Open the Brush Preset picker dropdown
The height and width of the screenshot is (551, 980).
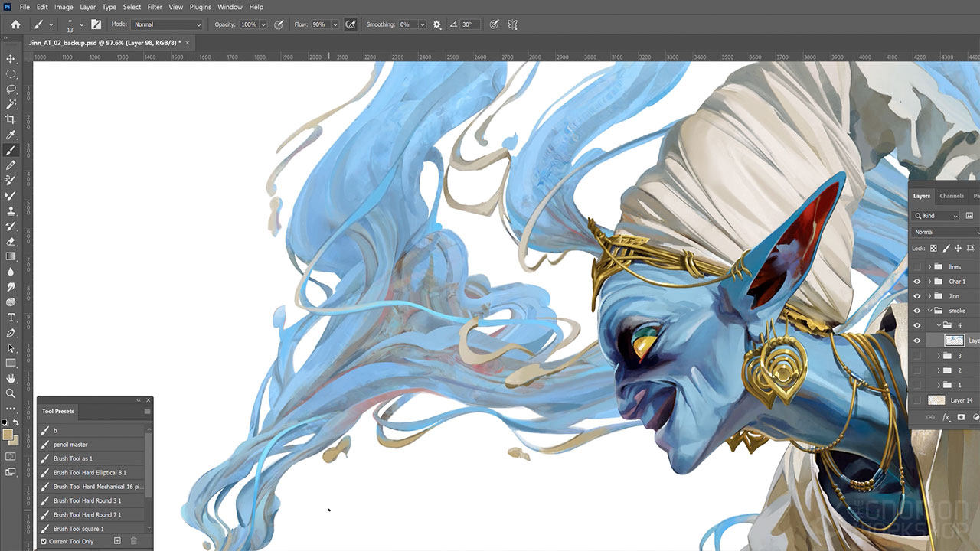pyautogui.click(x=81, y=24)
